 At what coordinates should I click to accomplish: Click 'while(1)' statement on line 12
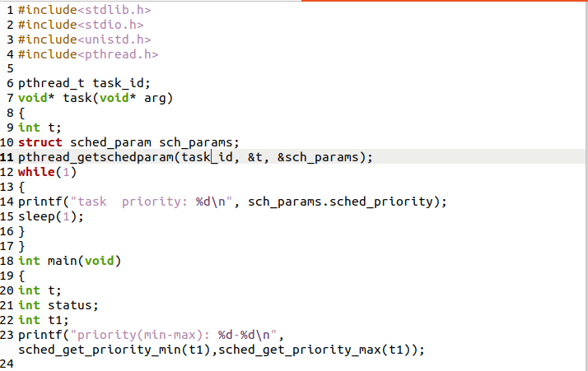click(47, 172)
